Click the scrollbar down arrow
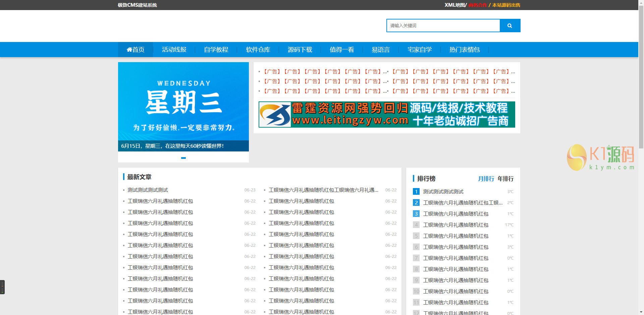The width and height of the screenshot is (644, 315). coord(641,312)
